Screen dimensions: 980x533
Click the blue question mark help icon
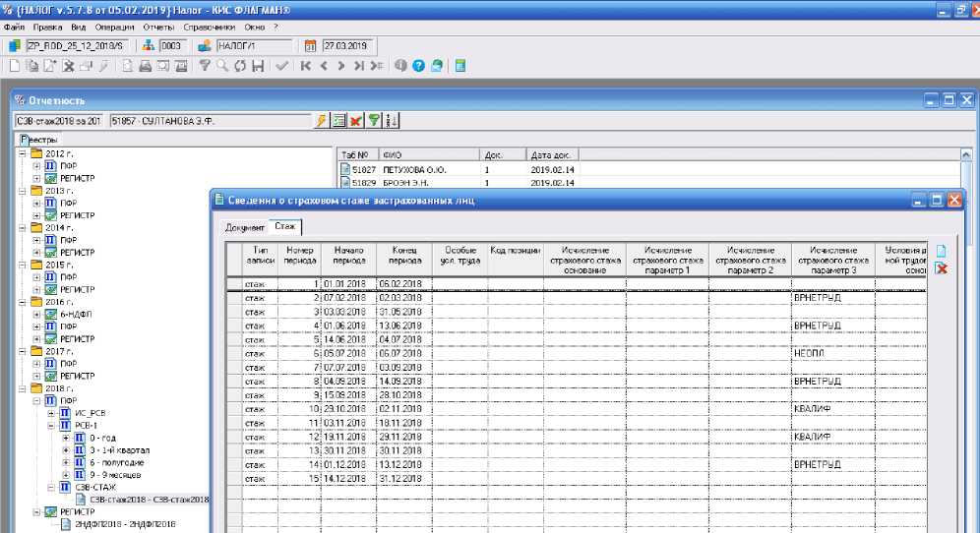coord(418,66)
